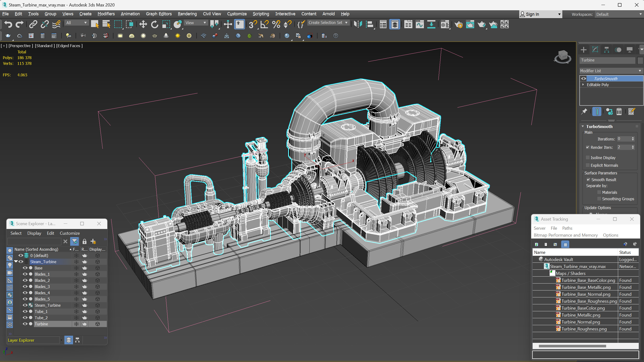The height and width of the screenshot is (362, 644).
Task: Toggle the 3D Snaps icon
Action: (x=252, y=24)
